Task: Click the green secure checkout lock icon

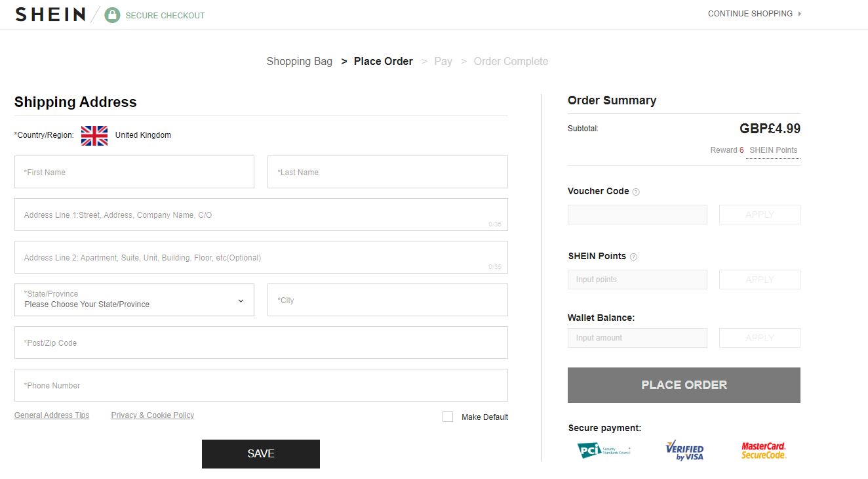Action: coord(113,15)
